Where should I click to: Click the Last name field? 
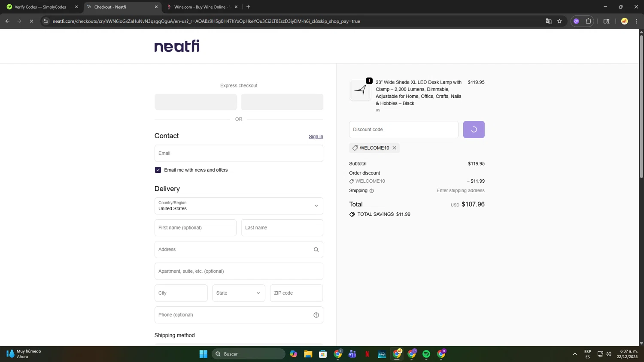point(282,228)
